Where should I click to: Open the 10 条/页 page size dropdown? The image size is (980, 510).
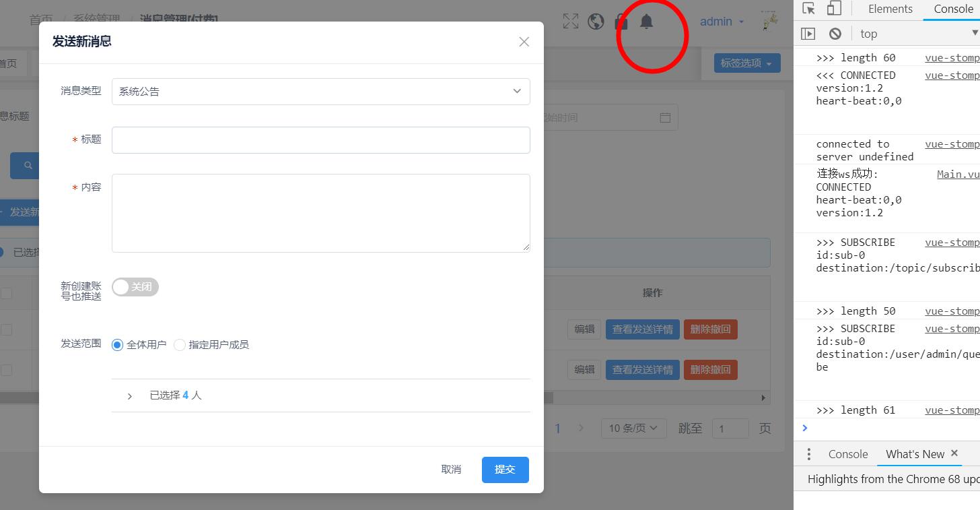point(633,428)
